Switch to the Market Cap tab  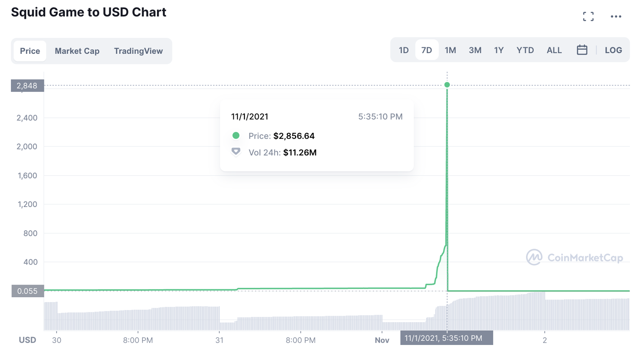77,51
